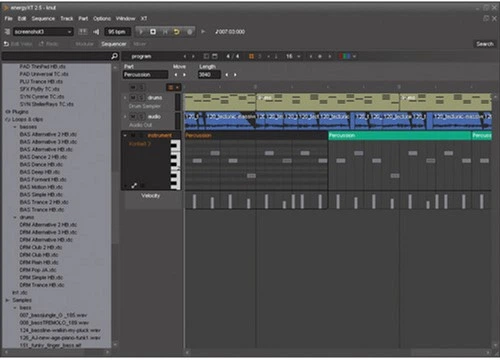Open the Edit menu
The image size is (500, 360).
pyautogui.click(x=22, y=19)
